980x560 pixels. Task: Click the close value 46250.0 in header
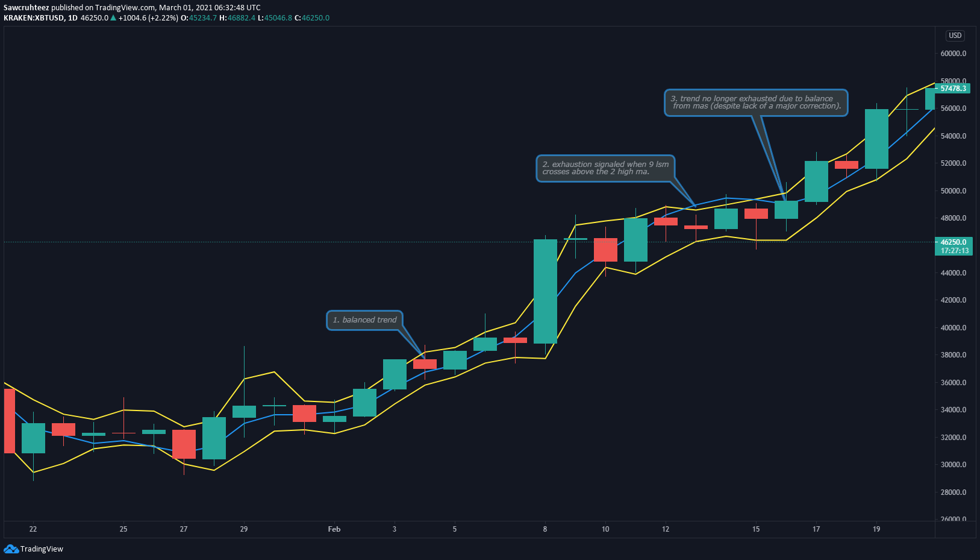pyautogui.click(x=316, y=18)
